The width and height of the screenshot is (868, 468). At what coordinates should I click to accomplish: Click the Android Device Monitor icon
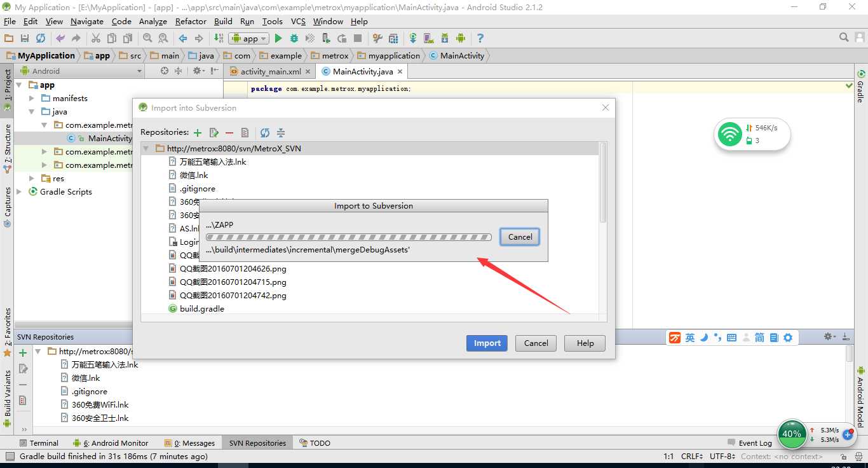[461, 38]
